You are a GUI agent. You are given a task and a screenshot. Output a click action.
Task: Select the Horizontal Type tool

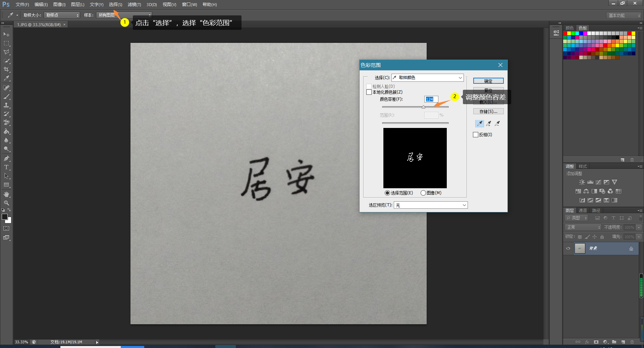pos(6,167)
